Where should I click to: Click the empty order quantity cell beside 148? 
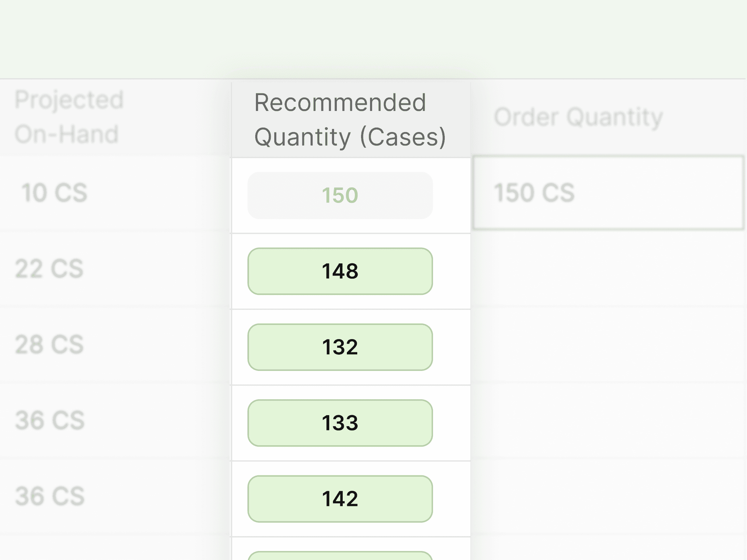pos(609,272)
